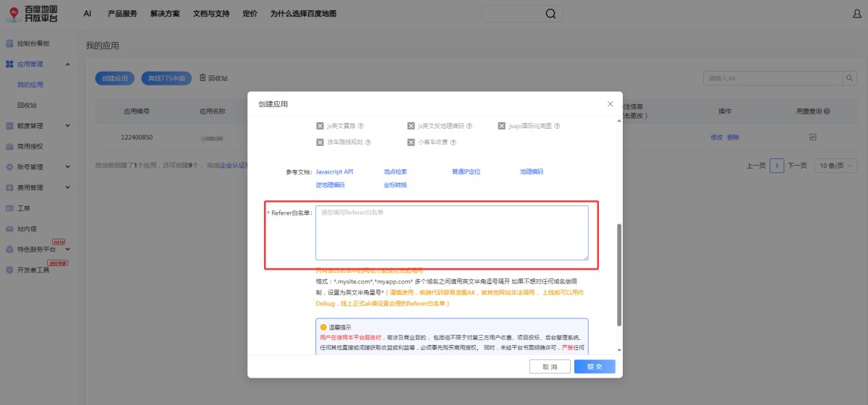Click the help icon beside jsapi国际化底图
The image size is (868, 405).
(557, 126)
